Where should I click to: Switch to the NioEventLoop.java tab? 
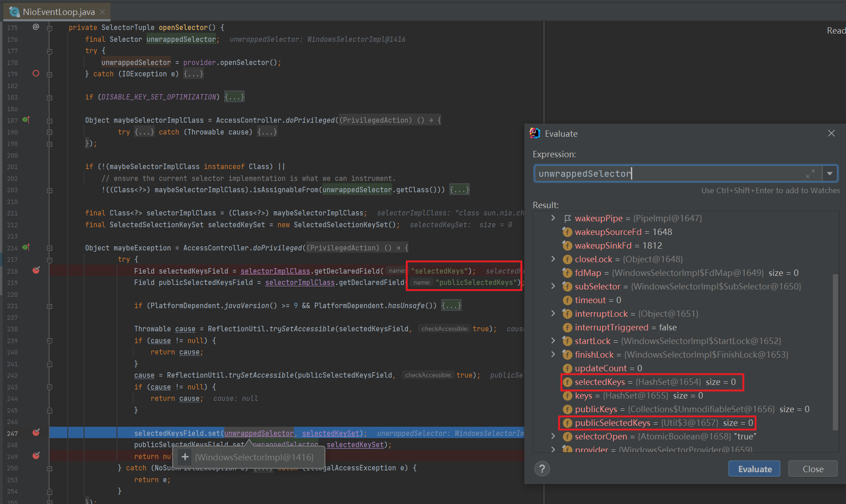point(58,12)
